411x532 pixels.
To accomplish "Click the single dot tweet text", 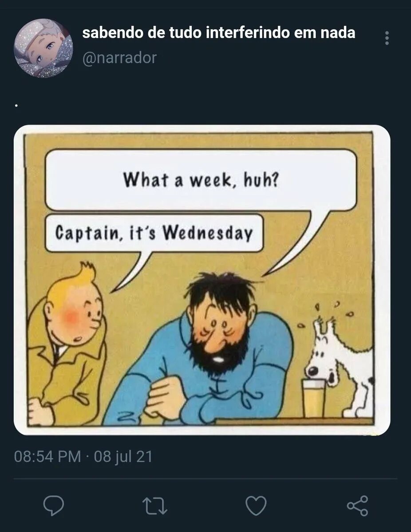I will [x=16, y=106].
